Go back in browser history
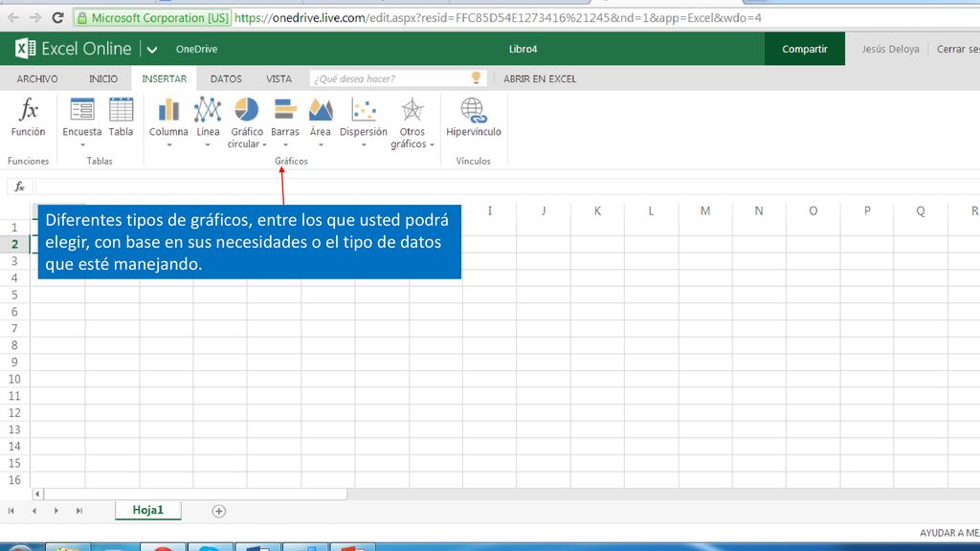The image size is (980, 551). pyautogui.click(x=13, y=17)
